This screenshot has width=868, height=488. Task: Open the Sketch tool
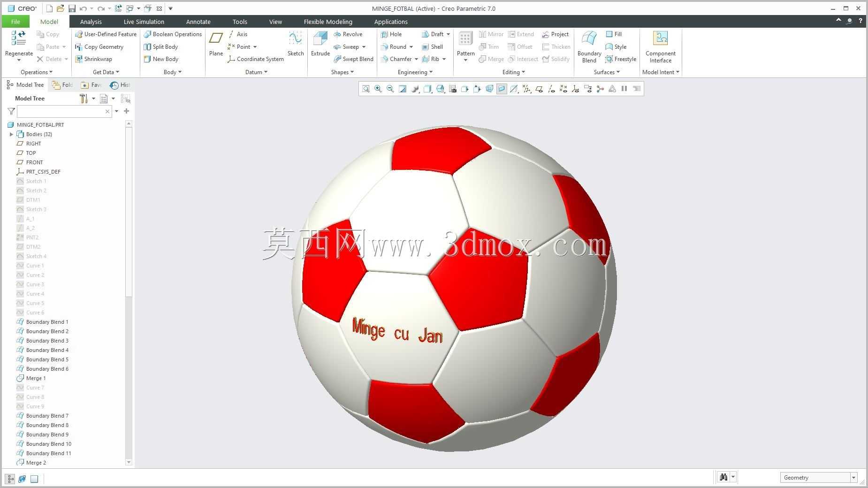point(296,43)
